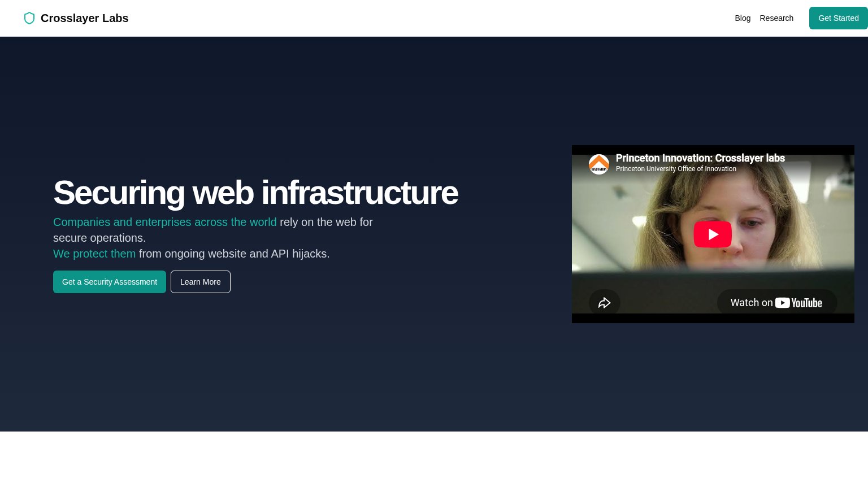The width and height of the screenshot is (868, 488).
Task: Click the Learn More button
Action: [x=201, y=282]
